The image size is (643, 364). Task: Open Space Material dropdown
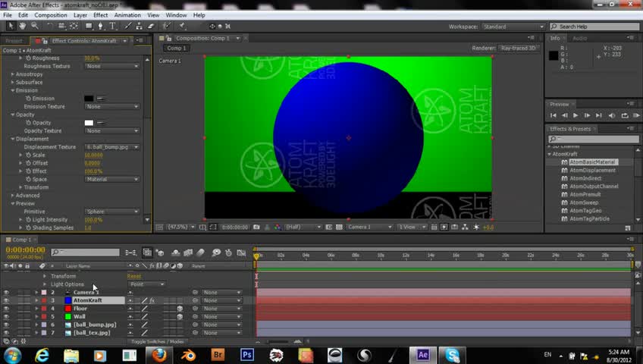point(112,179)
